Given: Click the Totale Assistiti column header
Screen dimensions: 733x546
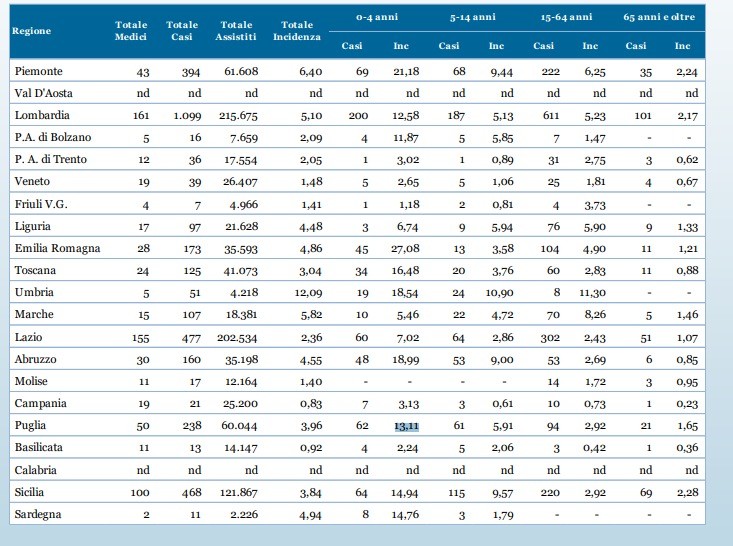Looking at the screenshot, I should pos(236,31).
